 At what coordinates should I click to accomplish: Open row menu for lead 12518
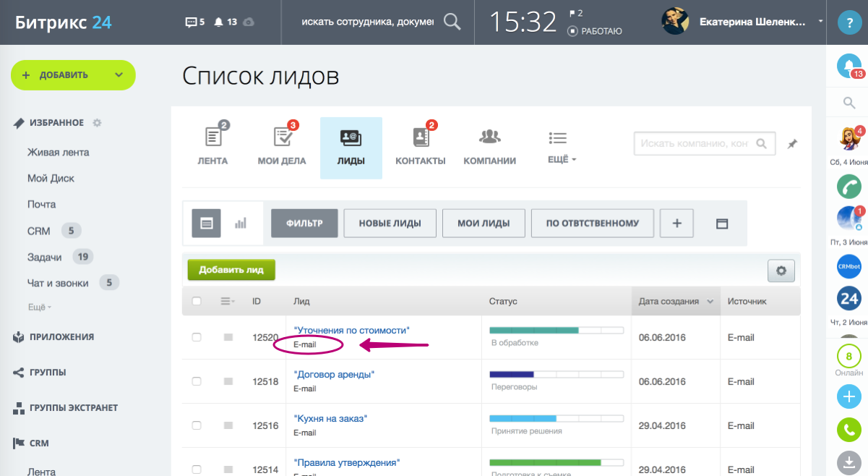(228, 381)
